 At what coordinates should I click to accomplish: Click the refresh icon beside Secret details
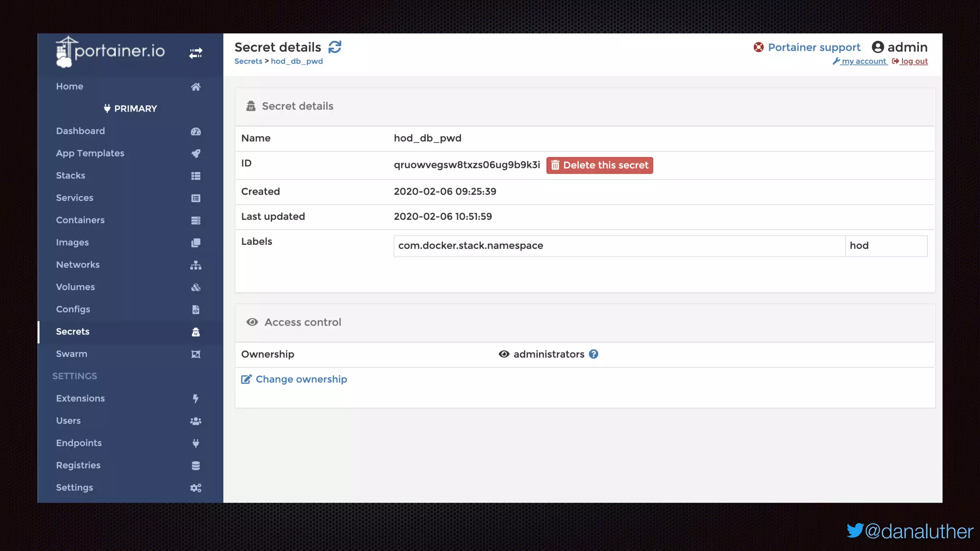tap(335, 47)
